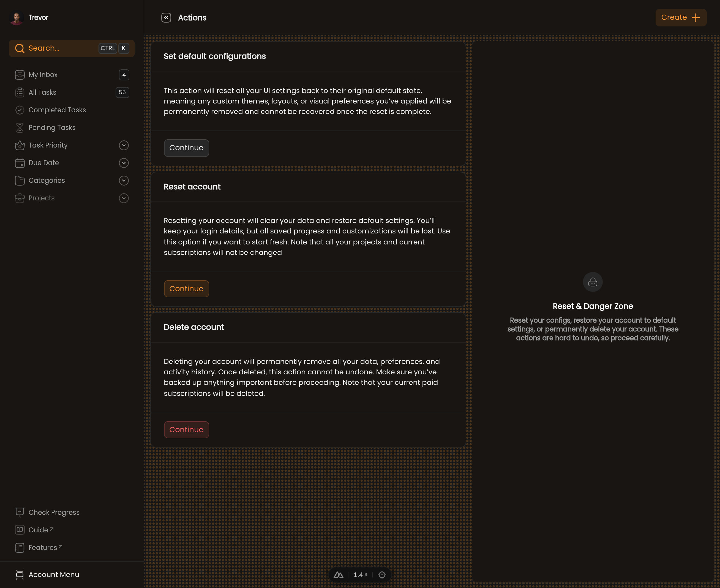
Task: Click the Task Priority crown icon
Action: coord(20,145)
